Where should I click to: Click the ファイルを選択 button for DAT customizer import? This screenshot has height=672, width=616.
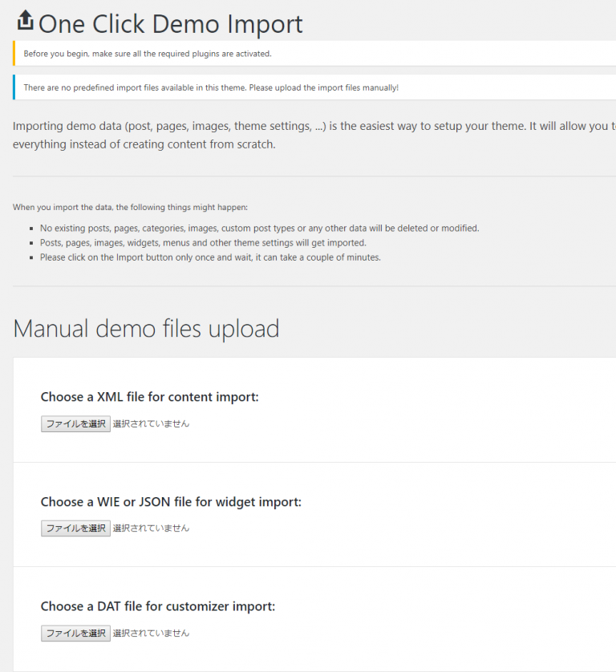[75, 633]
